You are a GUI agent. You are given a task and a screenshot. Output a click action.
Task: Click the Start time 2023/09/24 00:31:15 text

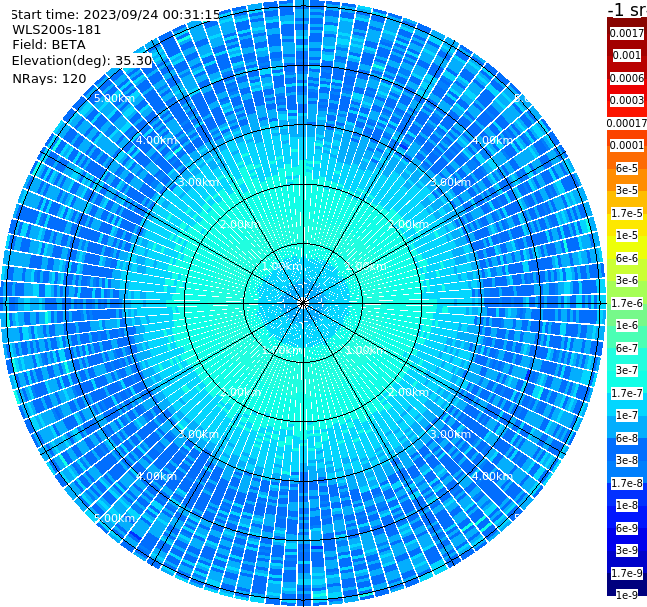coord(116,15)
